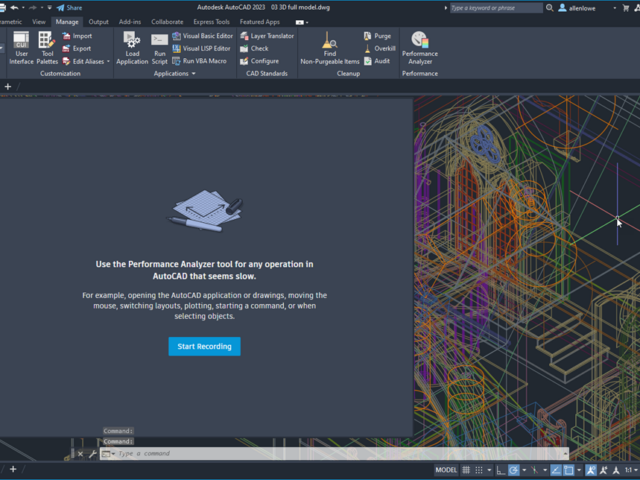640x480 pixels.
Task: Switch to the Output ribbon tab
Action: coord(98,21)
